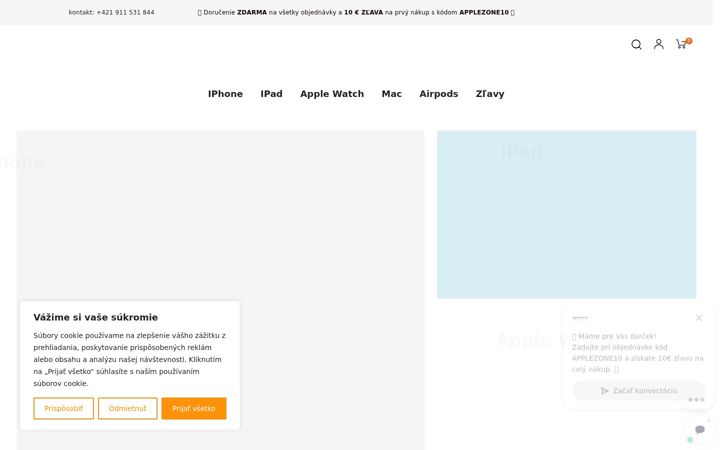The image size is (720, 450).
Task: Open the three-dots chat options icon
Action: [696, 399]
